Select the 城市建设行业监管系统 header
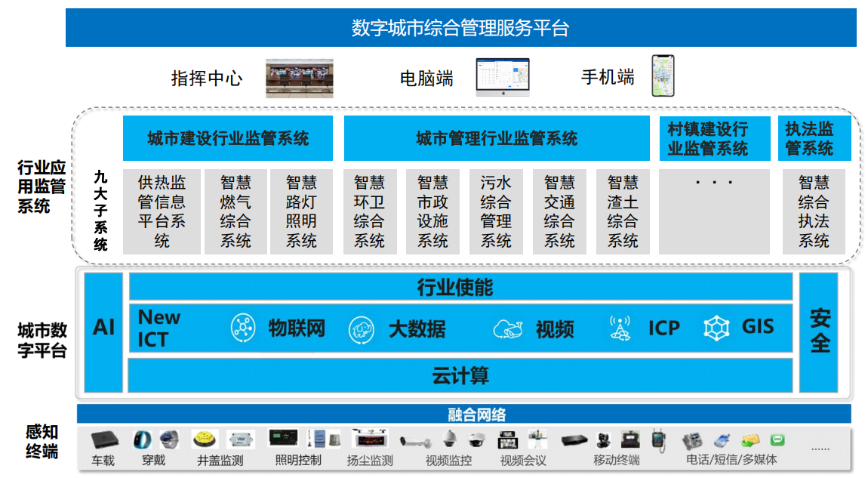868x478 pixels. point(227,138)
